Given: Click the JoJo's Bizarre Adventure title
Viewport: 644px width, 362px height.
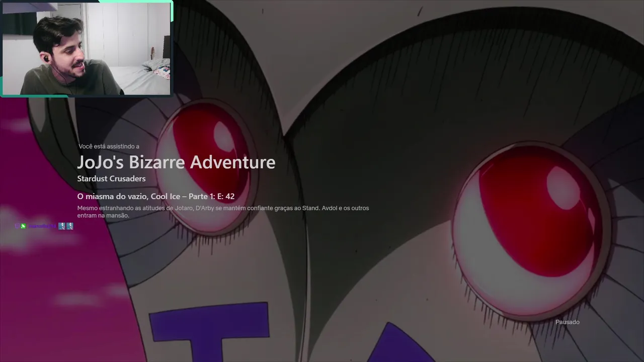Looking at the screenshot, I should click(x=176, y=162).
